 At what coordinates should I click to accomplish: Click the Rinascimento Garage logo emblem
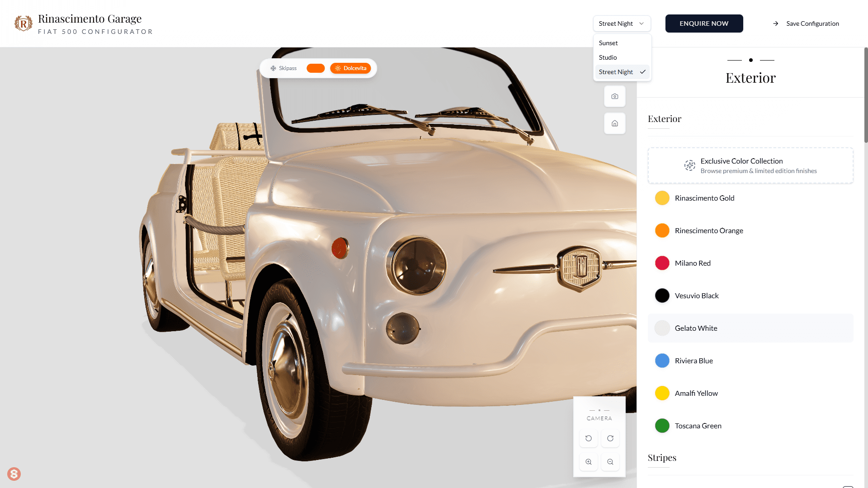pos(23,23)
